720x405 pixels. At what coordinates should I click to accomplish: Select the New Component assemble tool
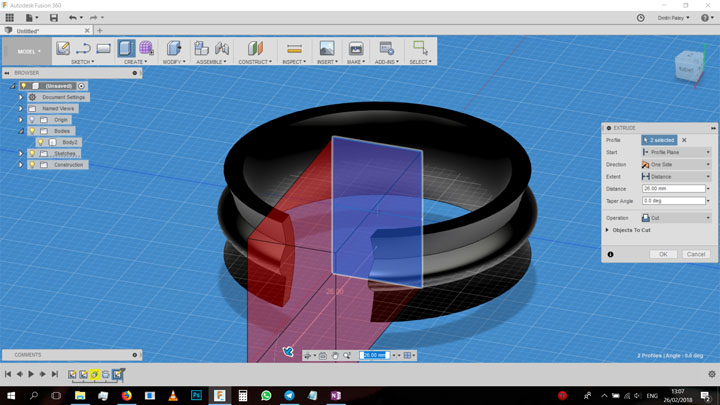201,48
